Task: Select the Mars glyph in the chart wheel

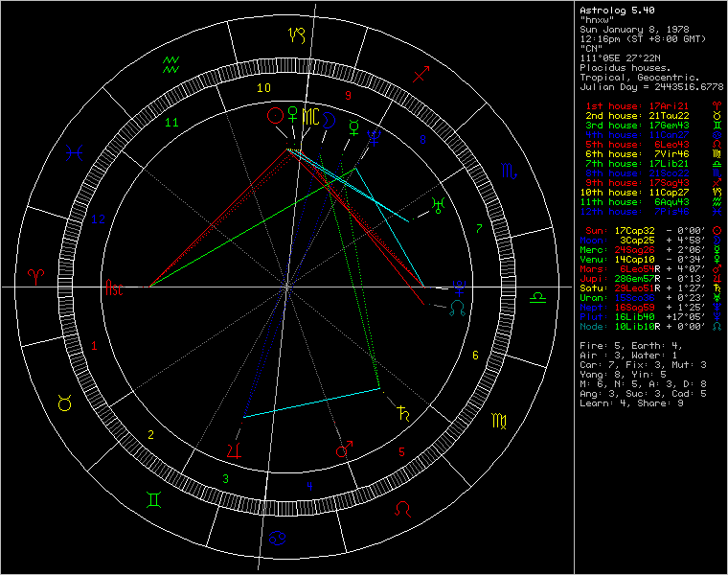Action: coord(344,449)
